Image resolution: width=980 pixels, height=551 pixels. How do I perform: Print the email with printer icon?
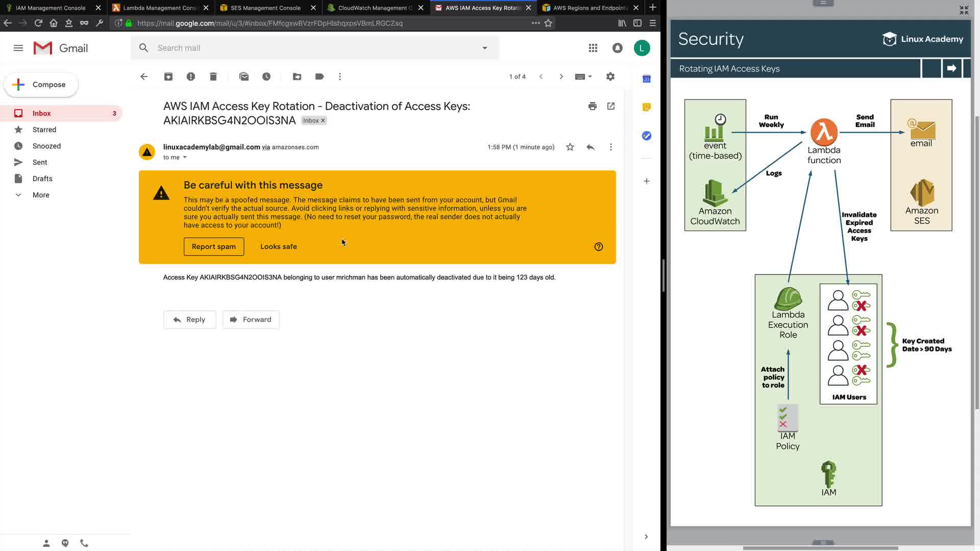coord(593,106)
